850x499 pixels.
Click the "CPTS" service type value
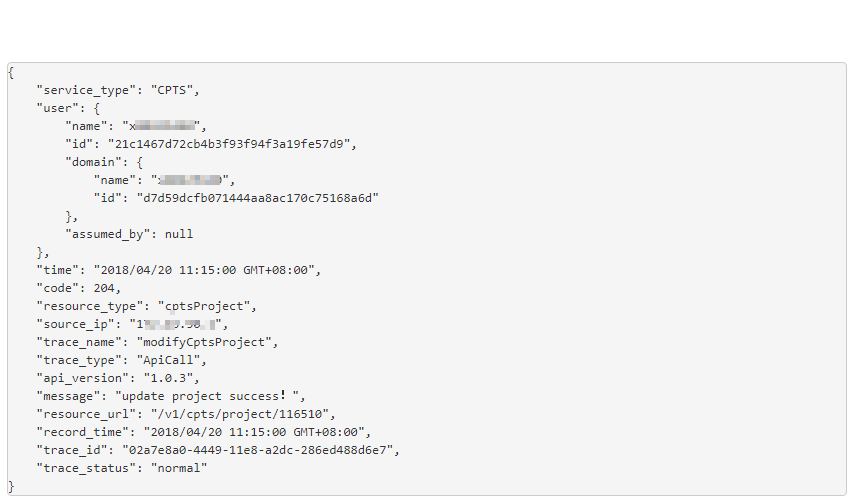tap(172, 90)
